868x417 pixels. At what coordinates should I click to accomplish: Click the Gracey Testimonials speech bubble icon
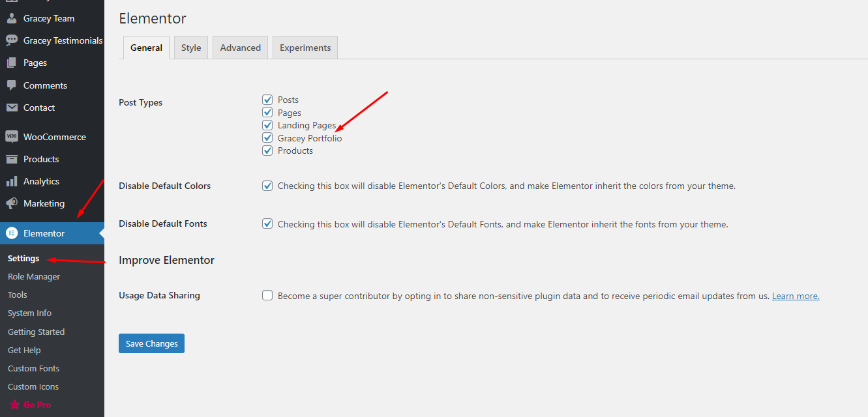(x=12, y=40)
